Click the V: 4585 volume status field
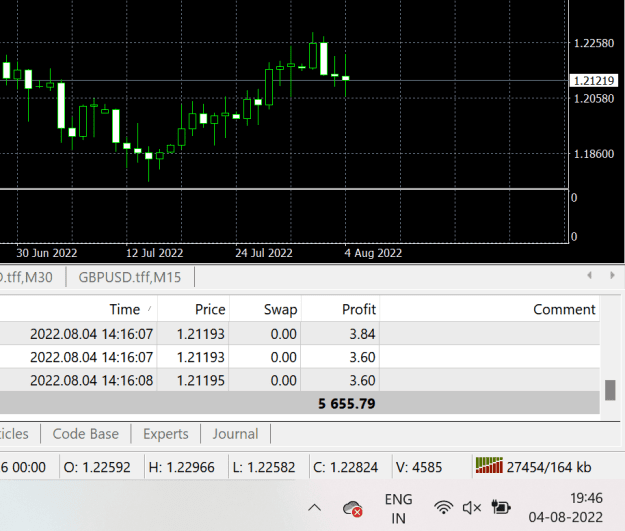 coord(419,467)
